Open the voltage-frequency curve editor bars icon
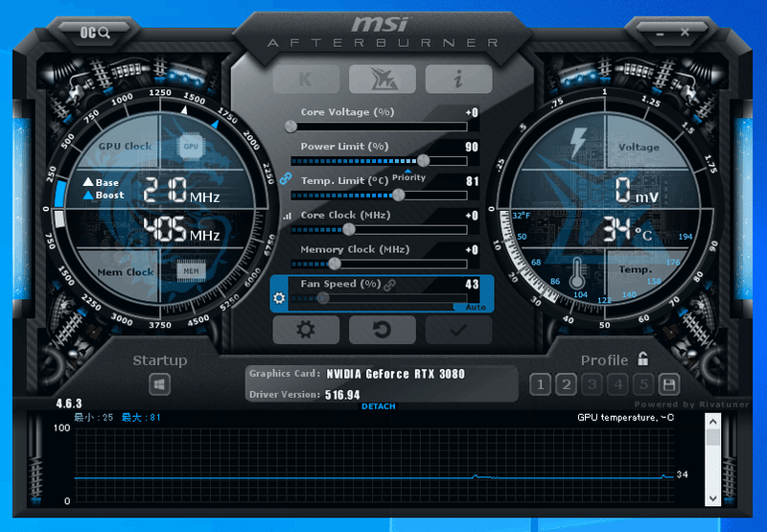This screenshot has width=767, height=532. [x=287, y=216]
